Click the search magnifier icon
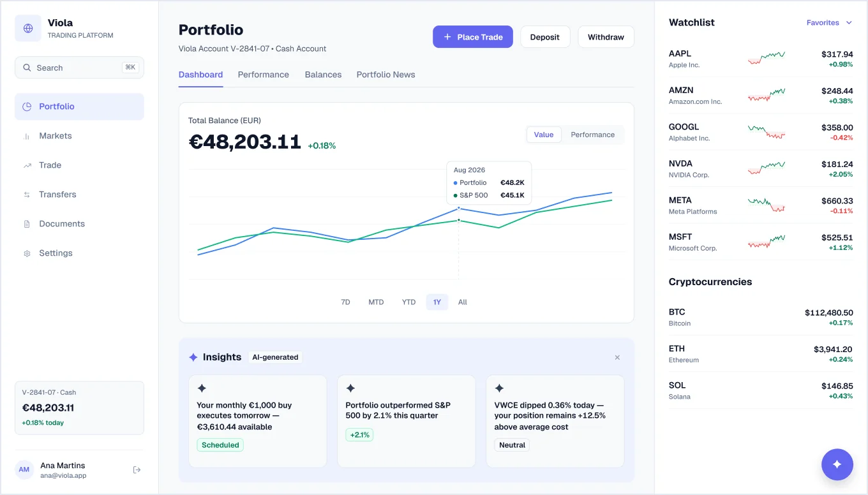 point(27,68)
